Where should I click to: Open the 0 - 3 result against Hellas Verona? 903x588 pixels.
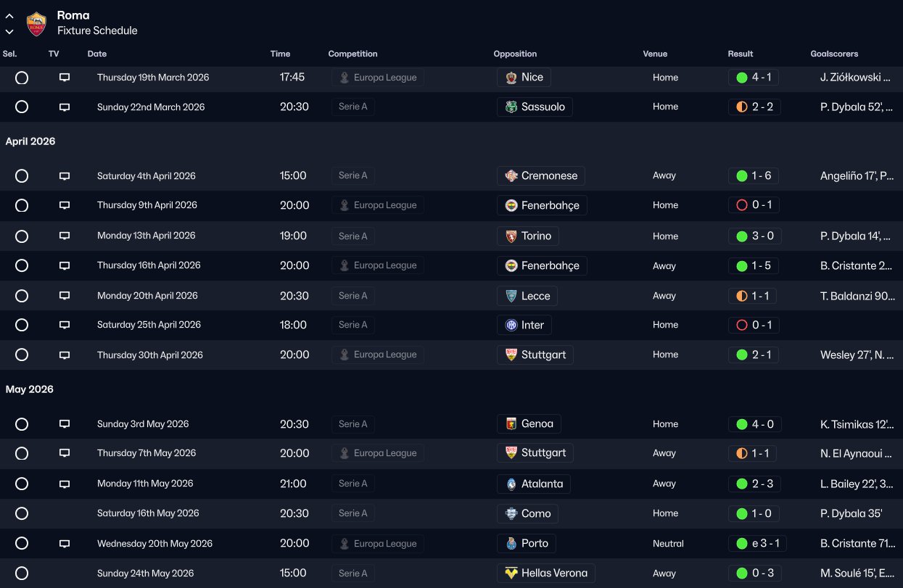click(x=754, y=573)
